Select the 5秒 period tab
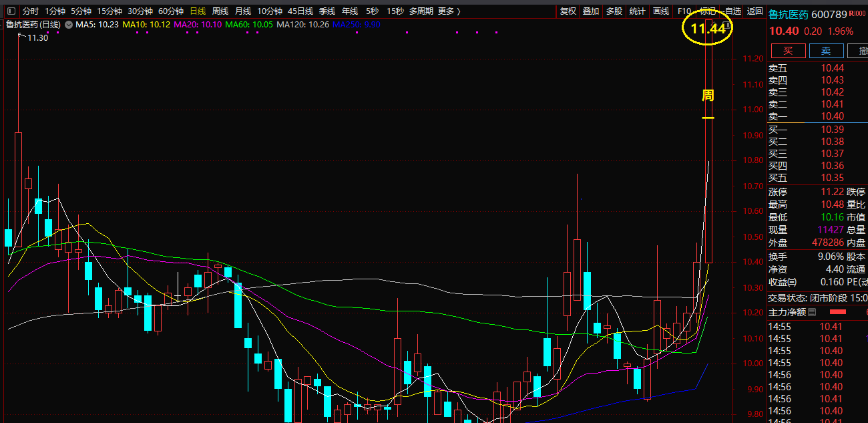The width and height of the screenshot is (868, 423). click(372, 11)
